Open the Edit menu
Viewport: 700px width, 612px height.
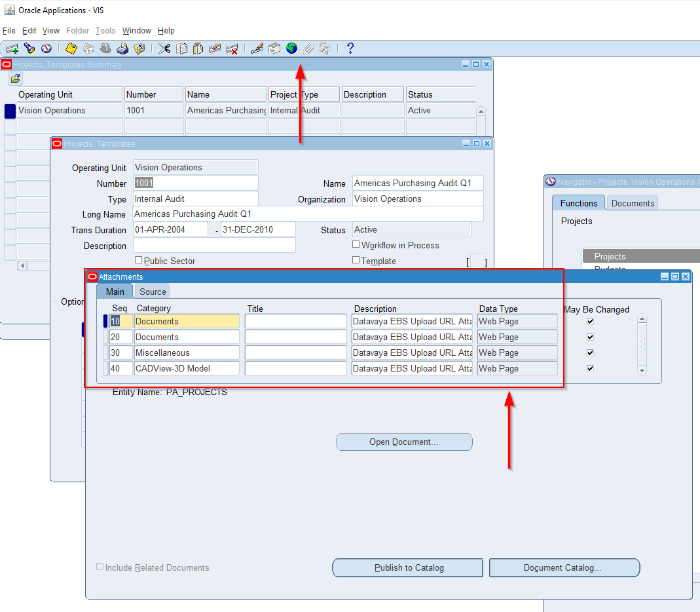coord(29,30)
